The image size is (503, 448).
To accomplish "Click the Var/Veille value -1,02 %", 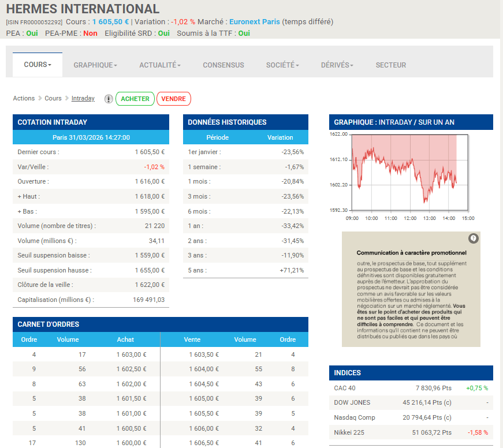I will pos(154,167).
